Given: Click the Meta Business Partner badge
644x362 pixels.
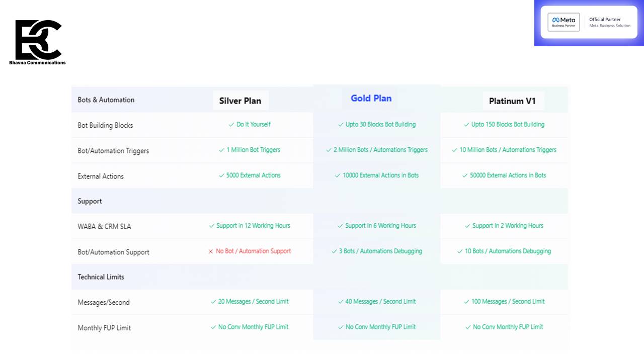Looking at the screenshot, I should coord(563,23).
